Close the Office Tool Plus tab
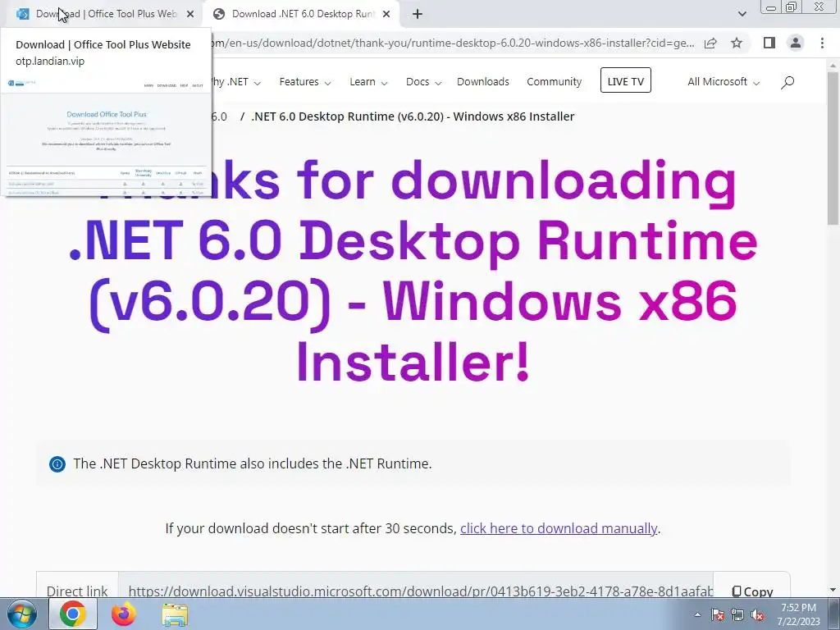This screenshot has height=630, width=840. 190,15
